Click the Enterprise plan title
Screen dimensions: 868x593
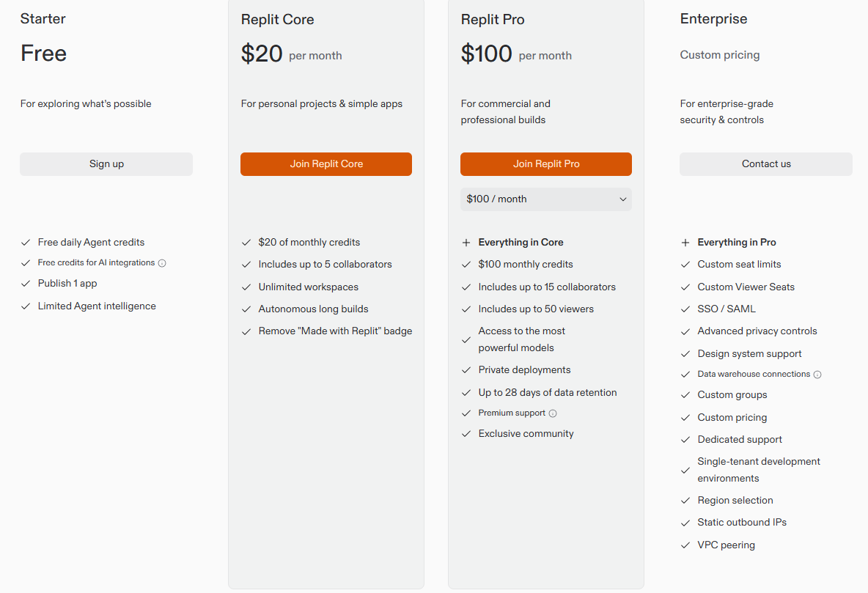click(x=713, y=19)
